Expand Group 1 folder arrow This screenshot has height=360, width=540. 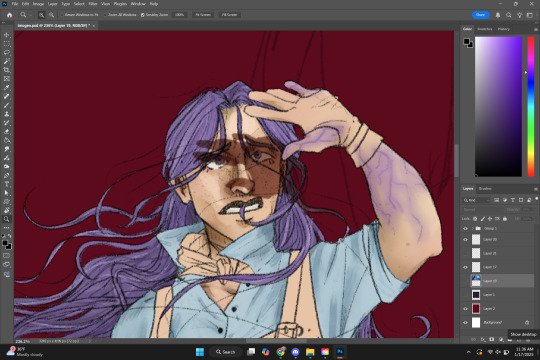(472, 228)
